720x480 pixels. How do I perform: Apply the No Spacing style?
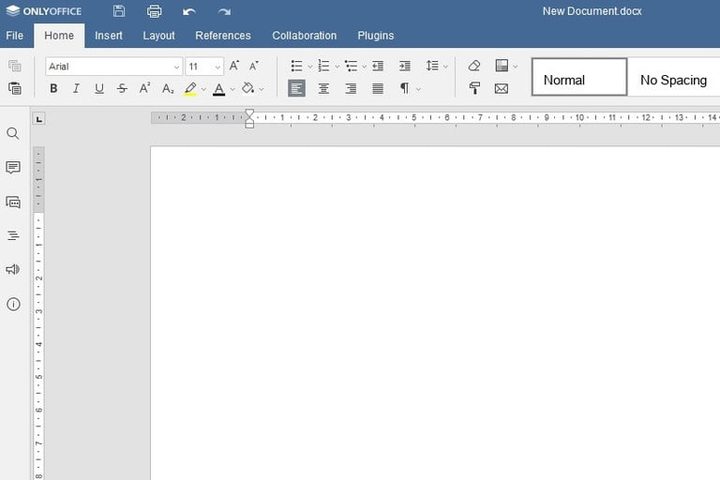[673, 79]
